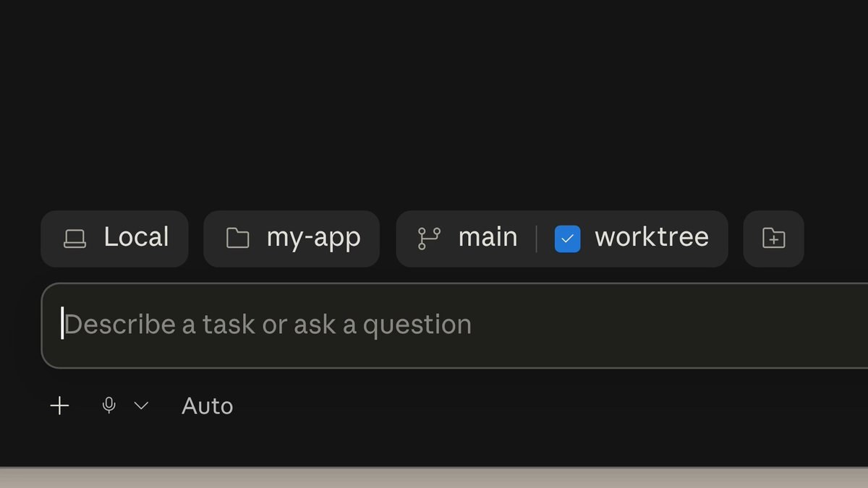
Task: Click the Local label text
Action: [x=136, y=237]
